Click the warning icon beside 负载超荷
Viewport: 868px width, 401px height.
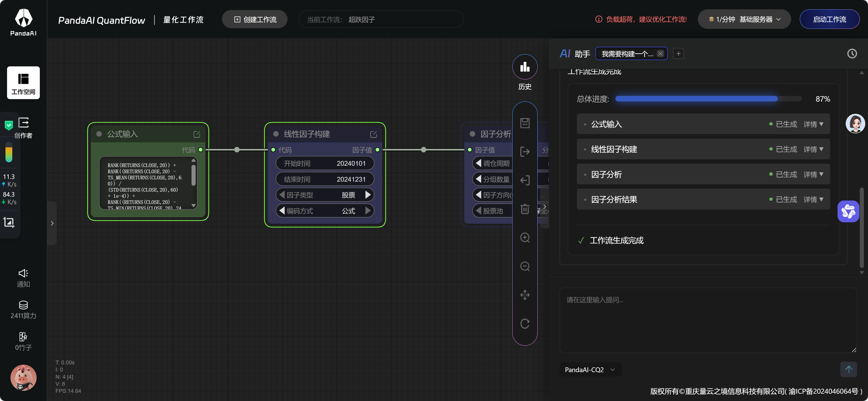point(598,19)
